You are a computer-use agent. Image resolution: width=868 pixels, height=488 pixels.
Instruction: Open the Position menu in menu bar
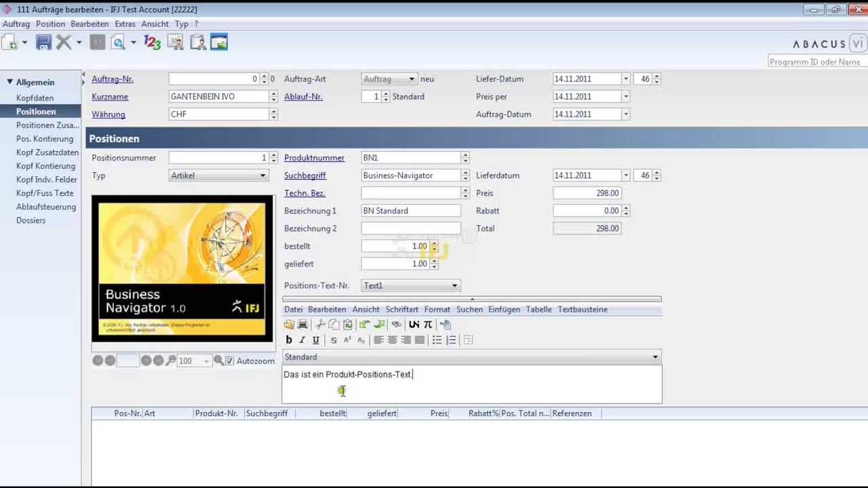click(51, 24)
